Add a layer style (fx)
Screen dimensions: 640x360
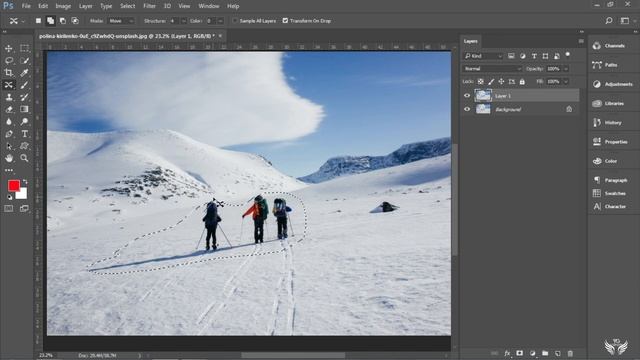pos(507,353)
